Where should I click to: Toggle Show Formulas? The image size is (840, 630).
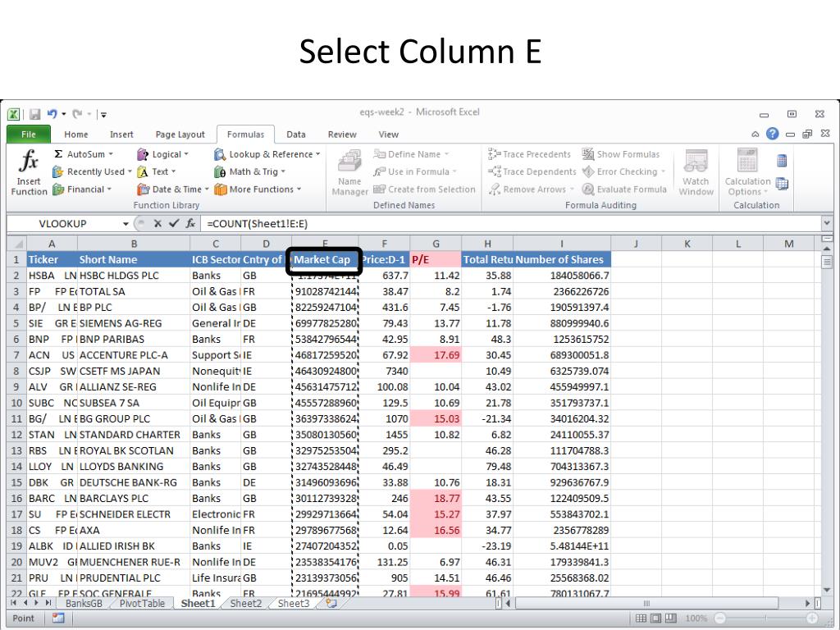tap(622, 154)
